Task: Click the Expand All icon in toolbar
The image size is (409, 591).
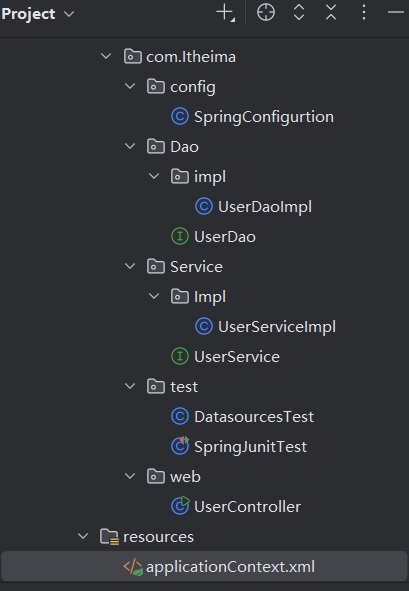Action: point(299,12)
